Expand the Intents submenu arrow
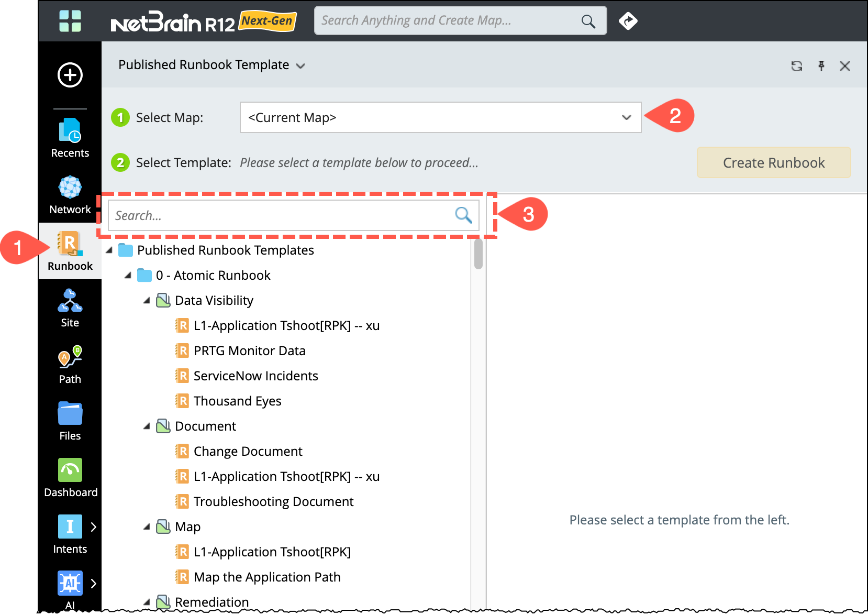The height and width of the screenshot is (614, 868). (94, 527)
